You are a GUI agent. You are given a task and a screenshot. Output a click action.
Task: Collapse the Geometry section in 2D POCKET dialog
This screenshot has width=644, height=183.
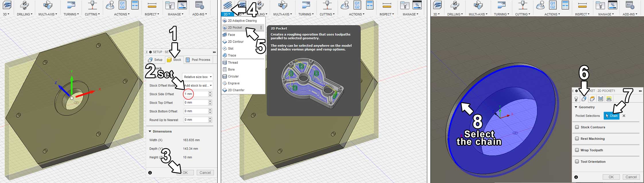point(576,107)
